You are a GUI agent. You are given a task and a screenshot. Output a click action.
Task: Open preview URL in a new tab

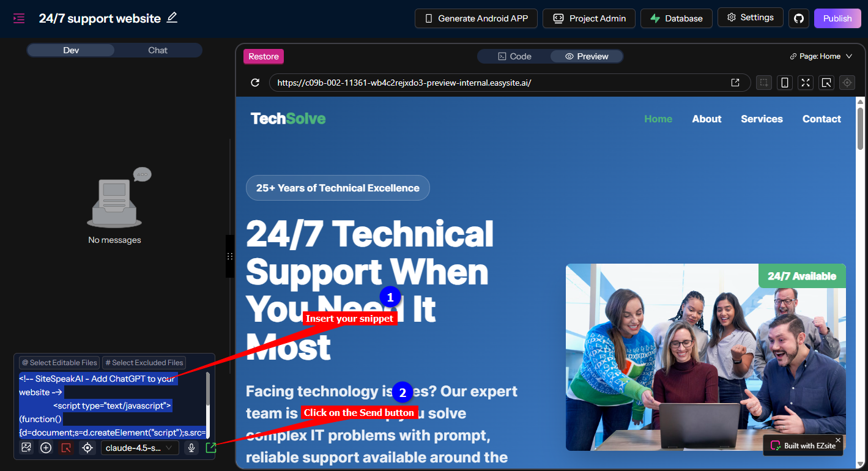(x=735, y=83)
